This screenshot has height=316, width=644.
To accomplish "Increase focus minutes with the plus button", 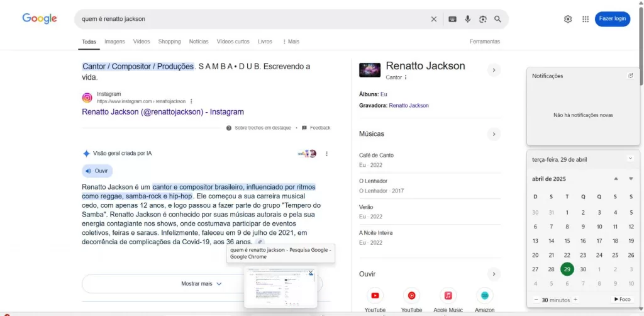I will click(x=575, y=300).
